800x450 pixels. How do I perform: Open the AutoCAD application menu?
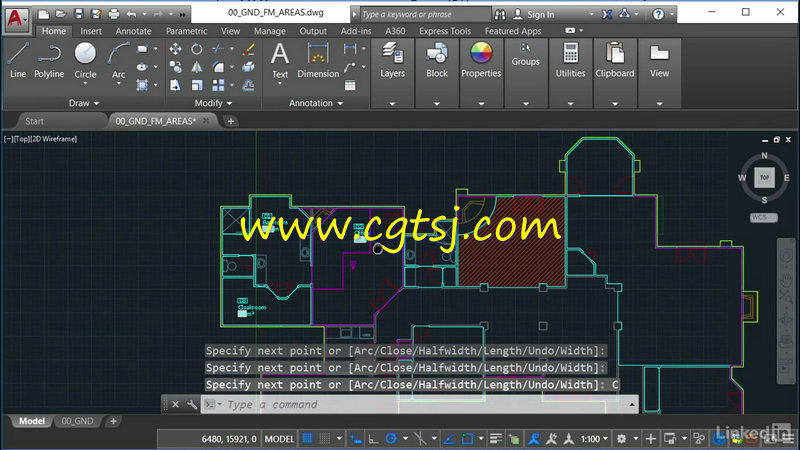[x=16, y=19]
